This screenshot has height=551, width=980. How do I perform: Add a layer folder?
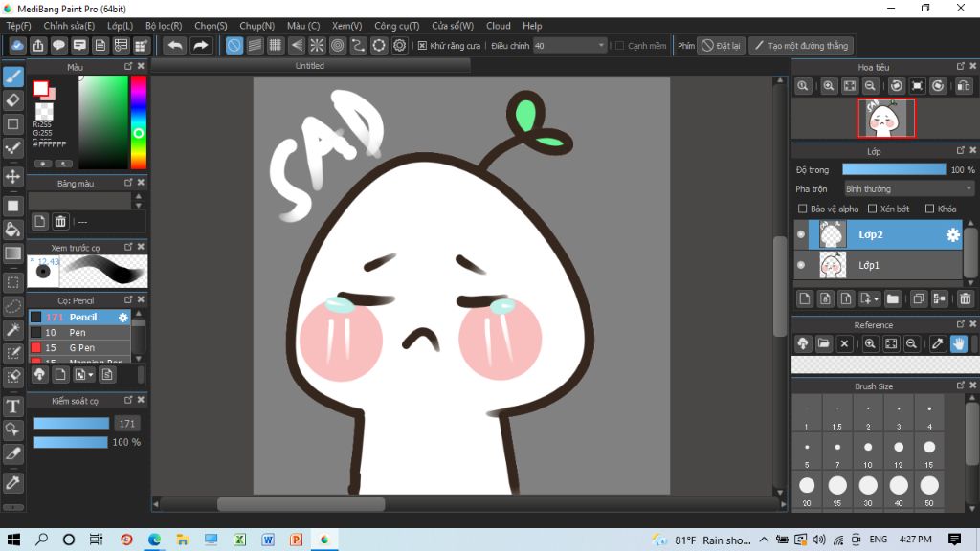[x=893, y=298]
